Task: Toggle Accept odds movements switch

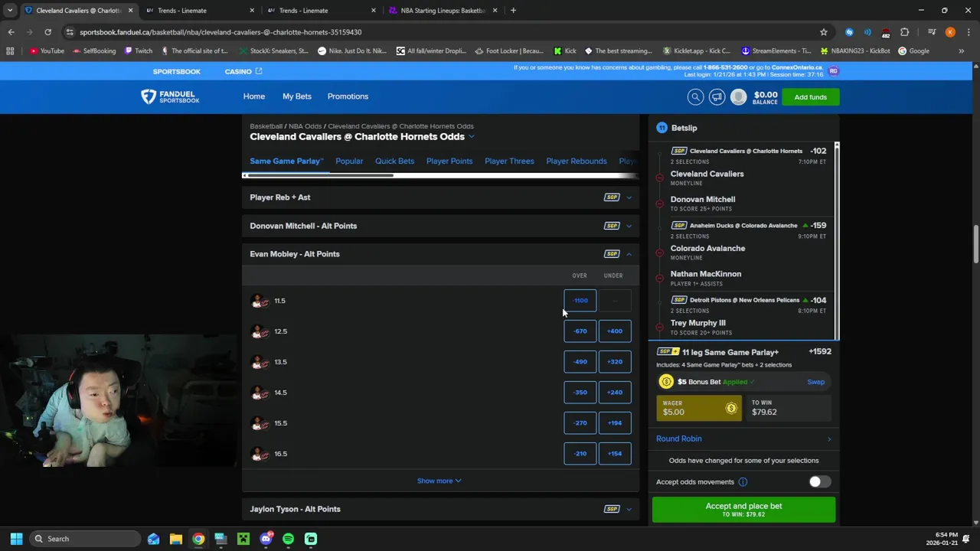Action: (x=819, y=481)
